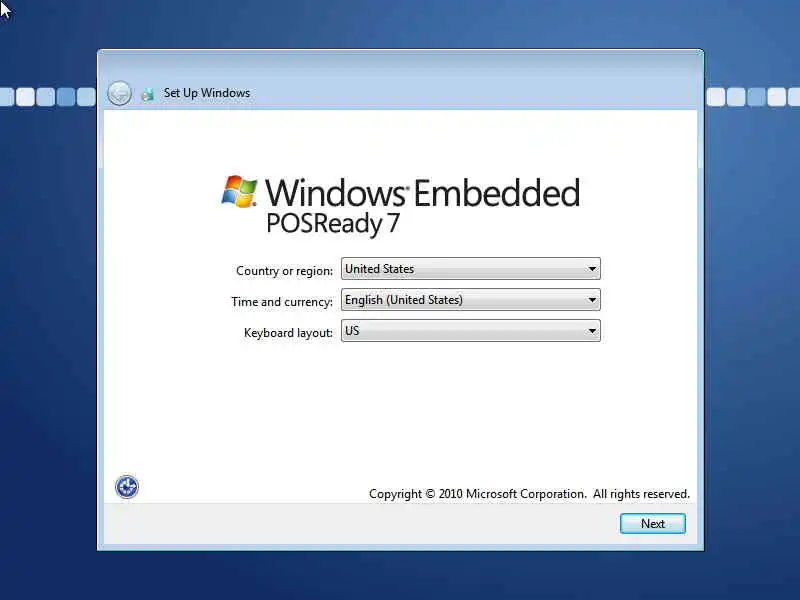The height and width of the screenshot is (600, 800).
Task: Click the Set Up Windows title icon
Action: [x=147, y=94]
